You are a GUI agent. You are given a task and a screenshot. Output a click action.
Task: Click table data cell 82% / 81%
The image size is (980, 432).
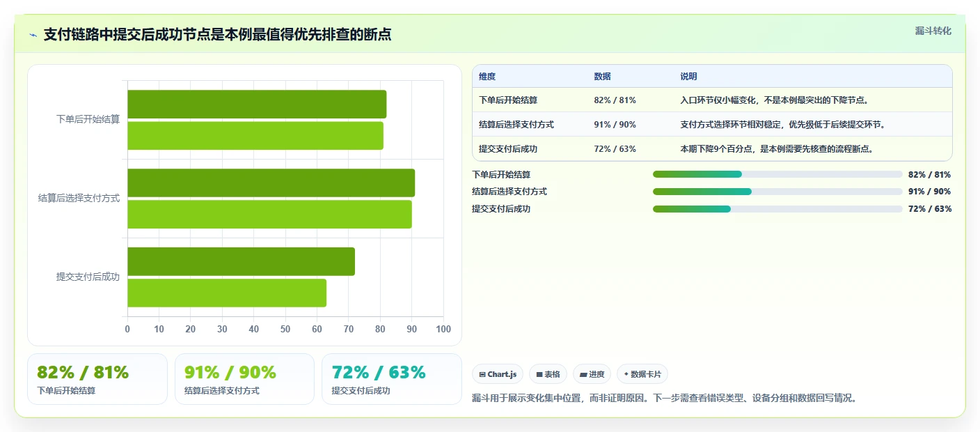click(615, 100)
